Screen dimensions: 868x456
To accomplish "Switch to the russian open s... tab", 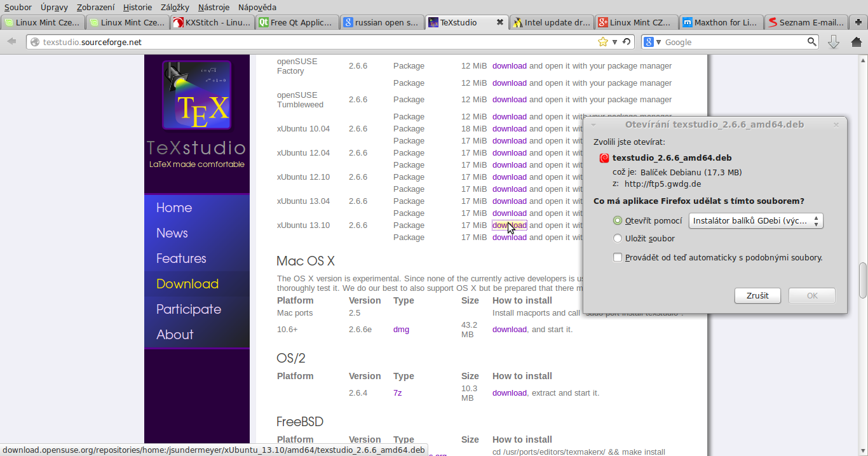I will [x=381, y=22].
